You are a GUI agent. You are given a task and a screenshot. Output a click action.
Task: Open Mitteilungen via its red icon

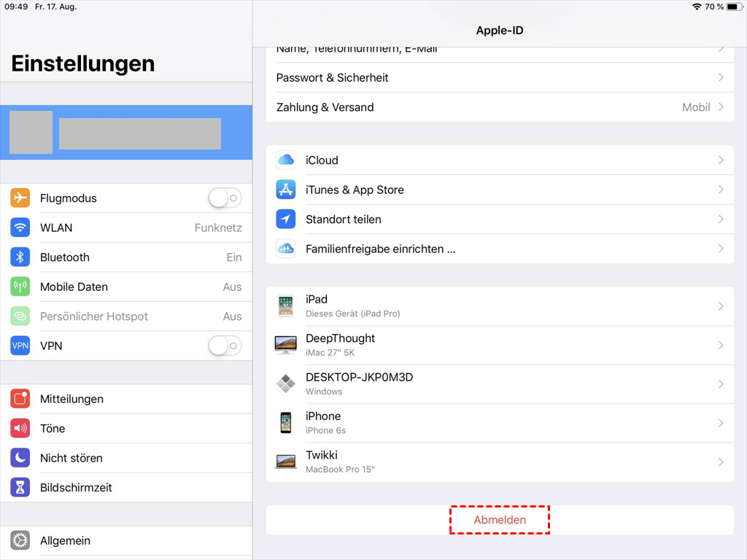(20, 399)
